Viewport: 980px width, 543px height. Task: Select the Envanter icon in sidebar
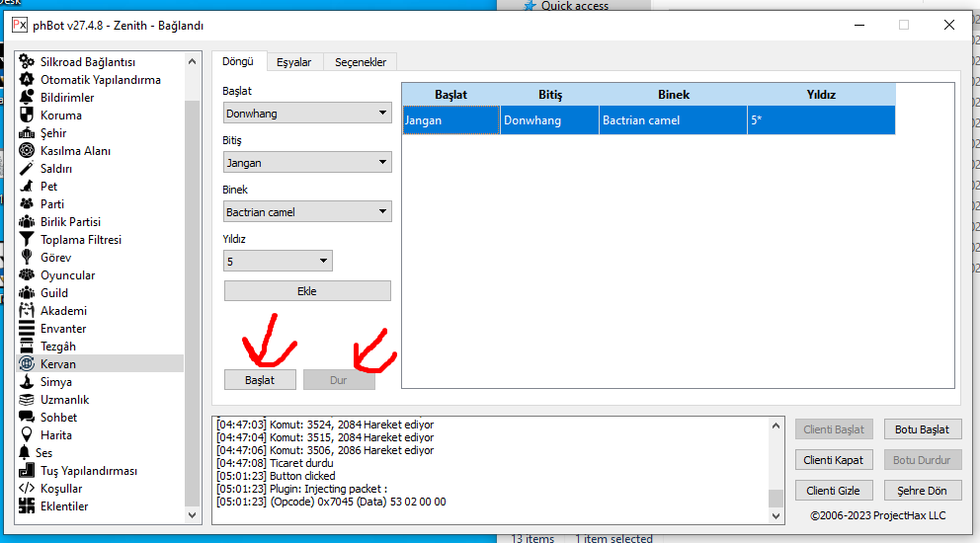click(x=27, y=329)
